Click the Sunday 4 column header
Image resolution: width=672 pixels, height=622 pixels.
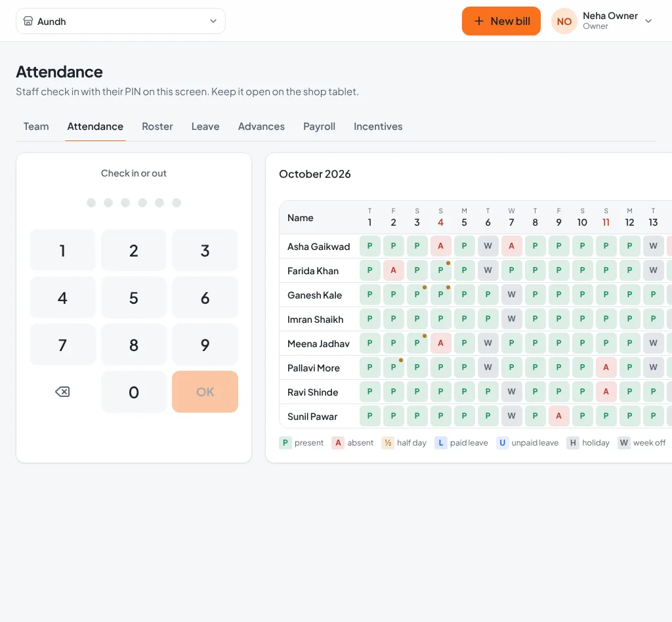click(440, 217)
